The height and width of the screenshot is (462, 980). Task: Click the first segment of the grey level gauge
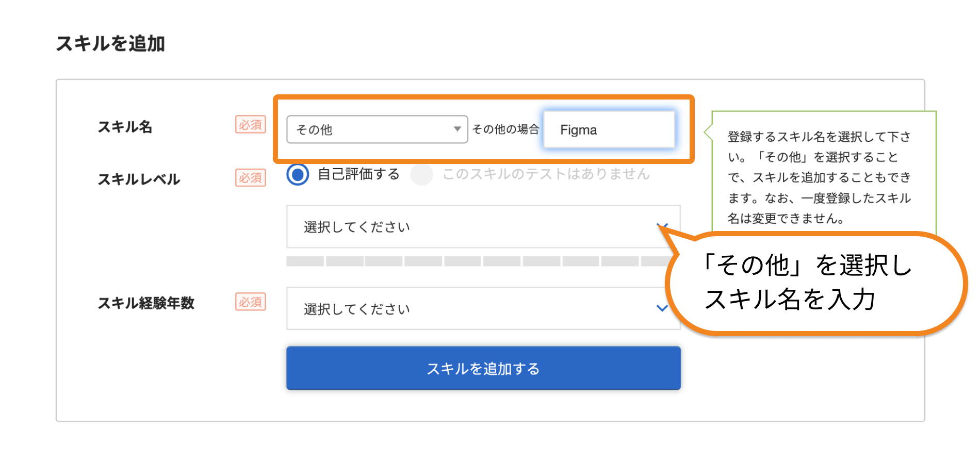click(305, 261)
